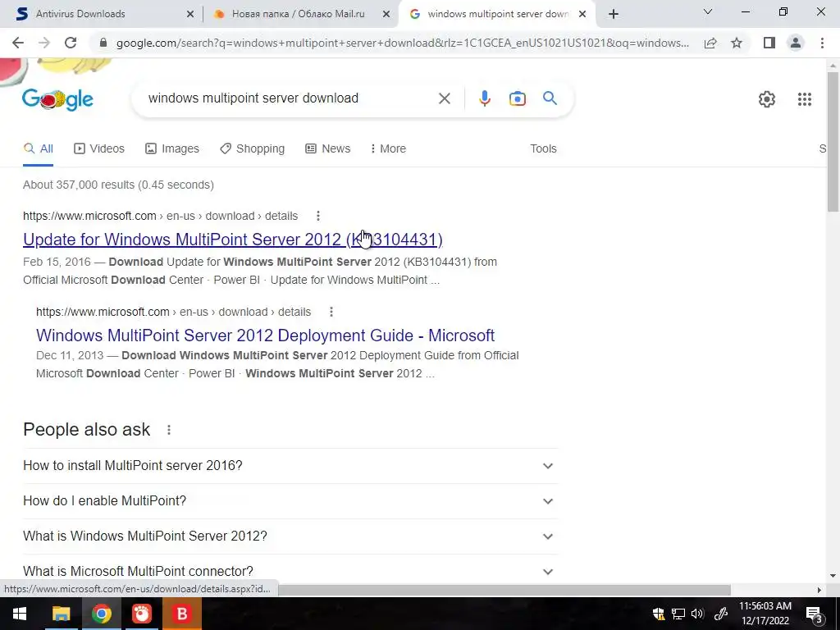
Task: Go back with the browser back arrow
Action: click(x=18, y=43)
